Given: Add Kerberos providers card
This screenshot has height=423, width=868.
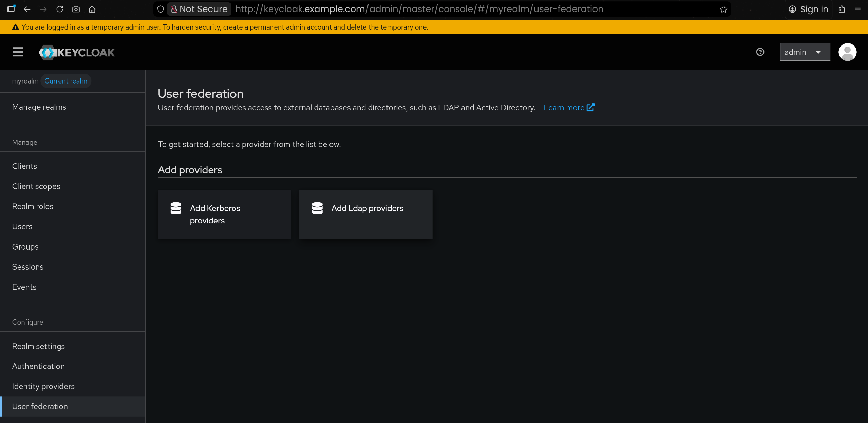Looking at the screenshot, I should pos(224,214).
